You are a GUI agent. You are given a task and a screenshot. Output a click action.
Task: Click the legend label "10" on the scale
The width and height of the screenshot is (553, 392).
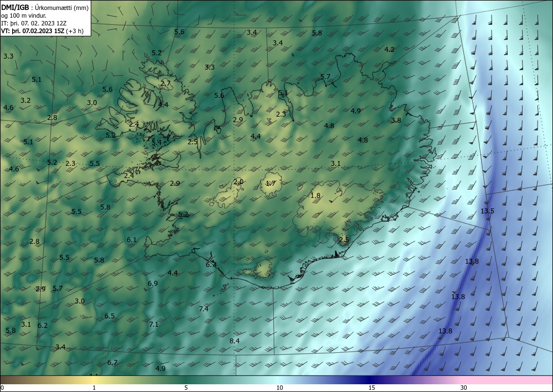279,388
